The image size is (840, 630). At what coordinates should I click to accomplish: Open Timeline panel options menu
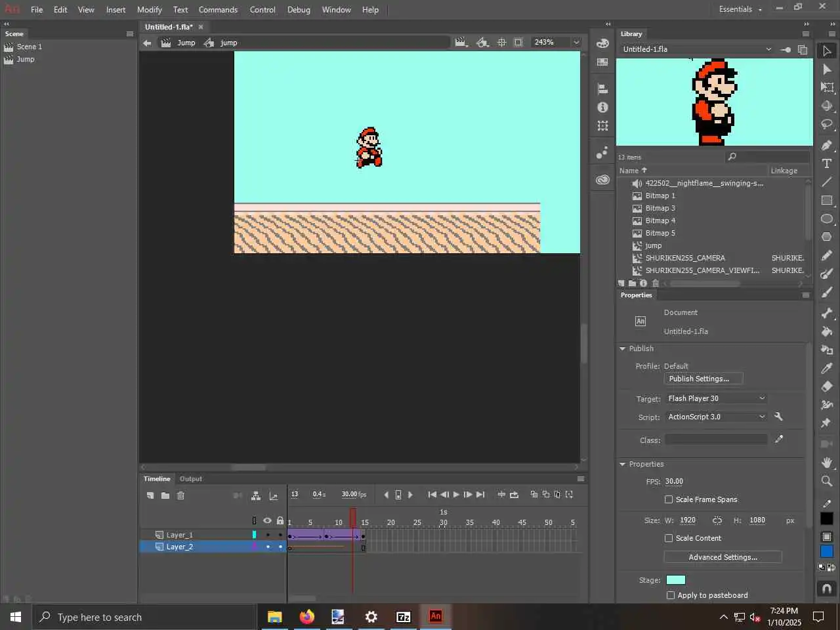coord(580,479)
